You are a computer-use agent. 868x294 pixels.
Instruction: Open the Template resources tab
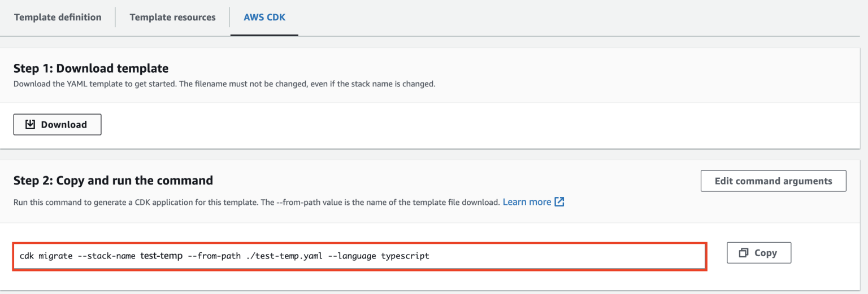click(172, 17)
